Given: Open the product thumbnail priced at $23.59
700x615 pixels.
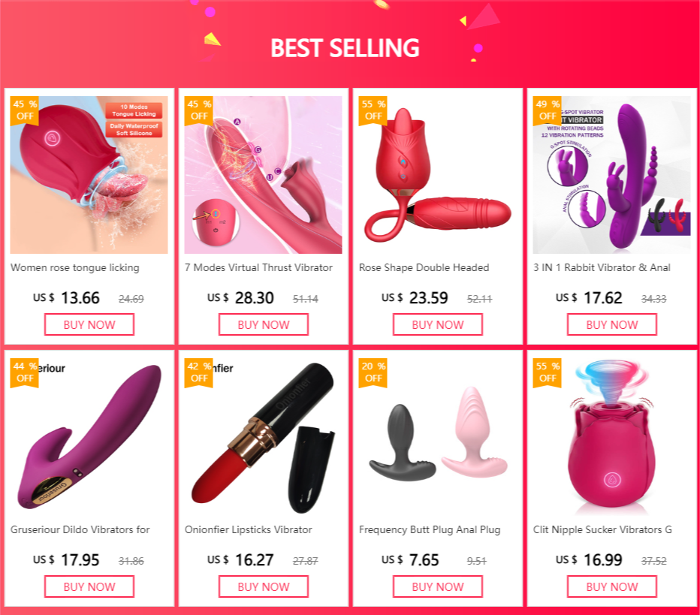Looking at the screenshot, I should point(437,175).
